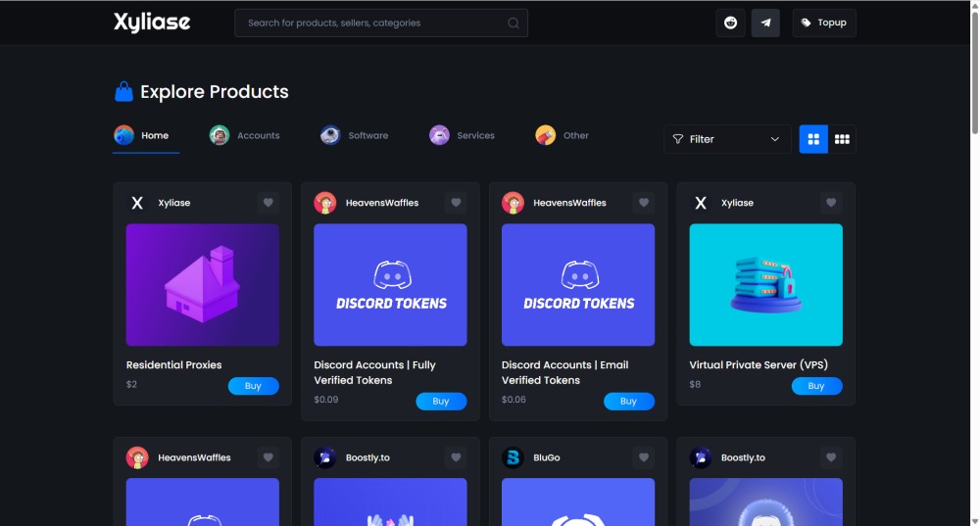Click the $2 price text
Viewport: 980px width, 526px height.
click(131, 385)
